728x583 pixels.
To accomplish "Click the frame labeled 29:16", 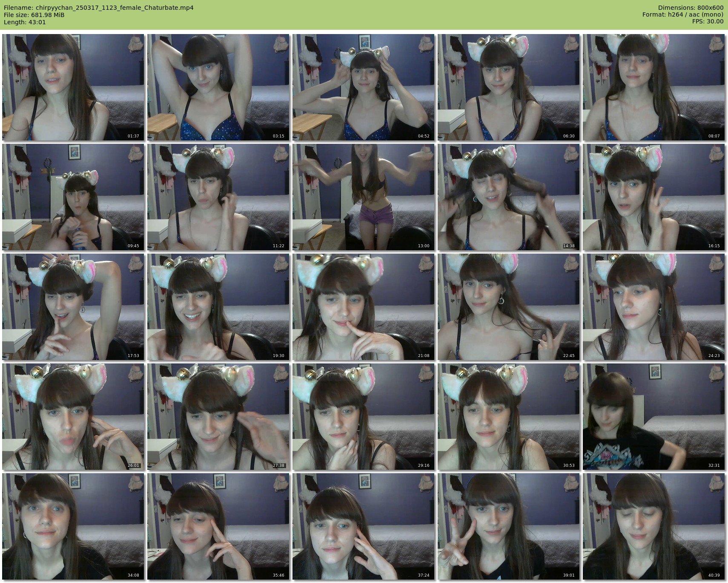I will (364, 417).
